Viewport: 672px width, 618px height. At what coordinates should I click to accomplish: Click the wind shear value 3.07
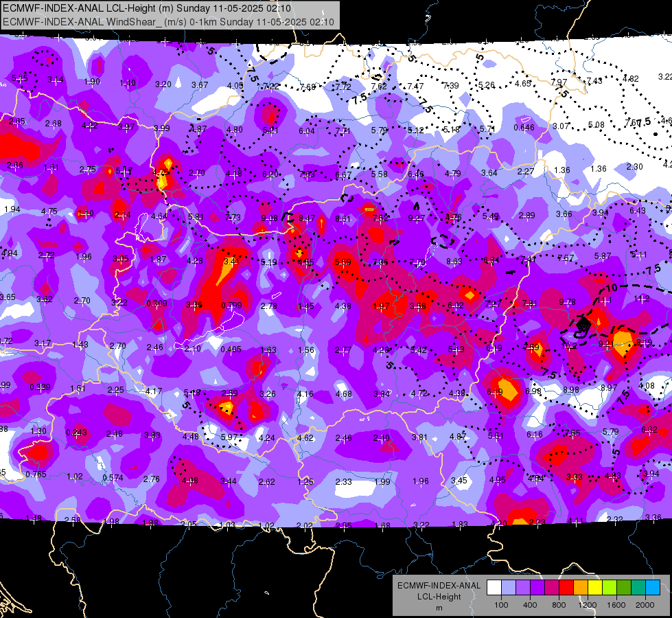(x=561, y=126)
